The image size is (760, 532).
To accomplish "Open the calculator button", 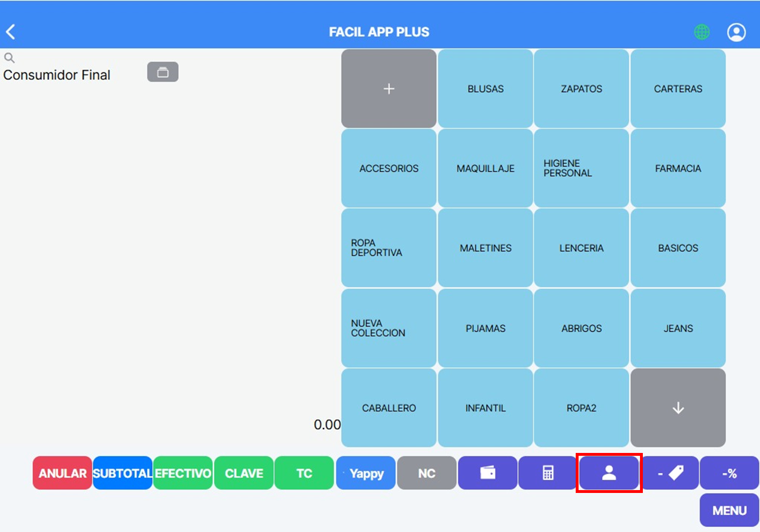I will click(x=548, y=473).
